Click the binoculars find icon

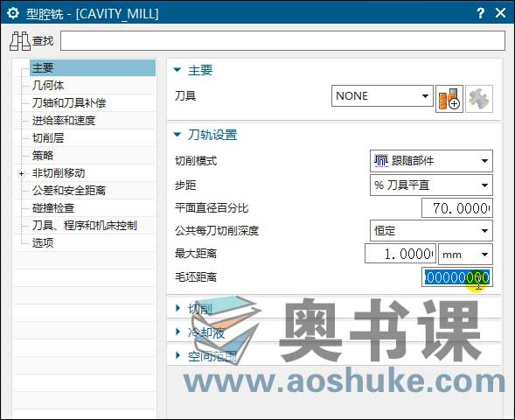[20, 41]
